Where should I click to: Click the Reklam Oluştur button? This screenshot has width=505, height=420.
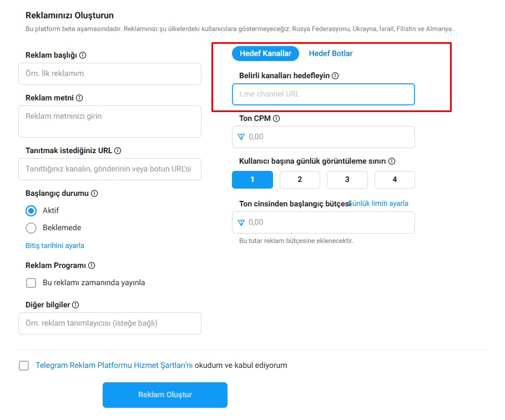coord(165,394)
